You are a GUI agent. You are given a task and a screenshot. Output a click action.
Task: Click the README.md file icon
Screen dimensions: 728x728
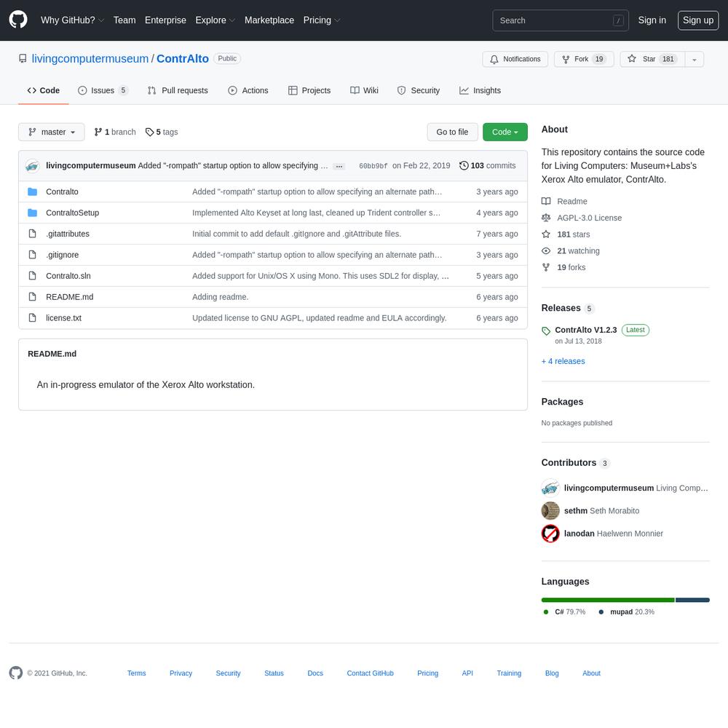pos(32,297)
